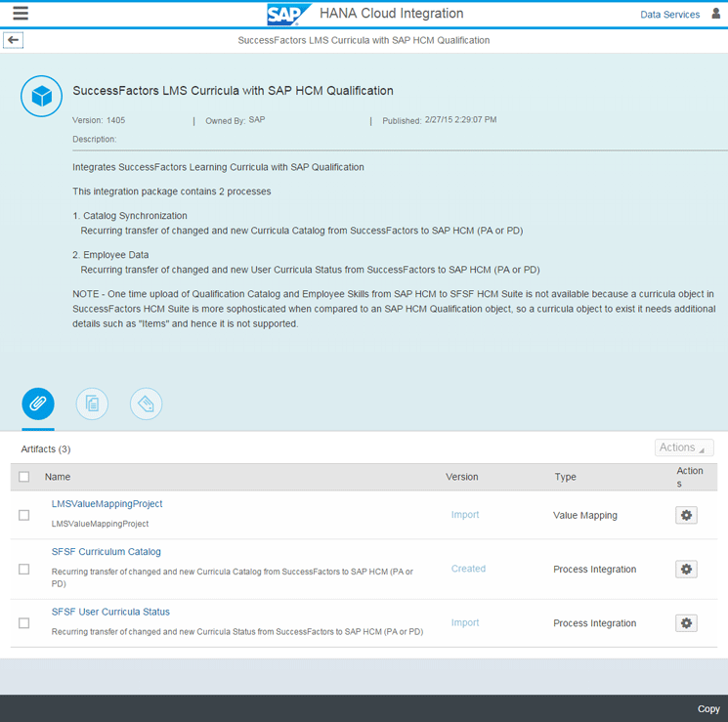
Task: Check the SFSF Curriculum Catalog checkbox
Action: point(24,569)
